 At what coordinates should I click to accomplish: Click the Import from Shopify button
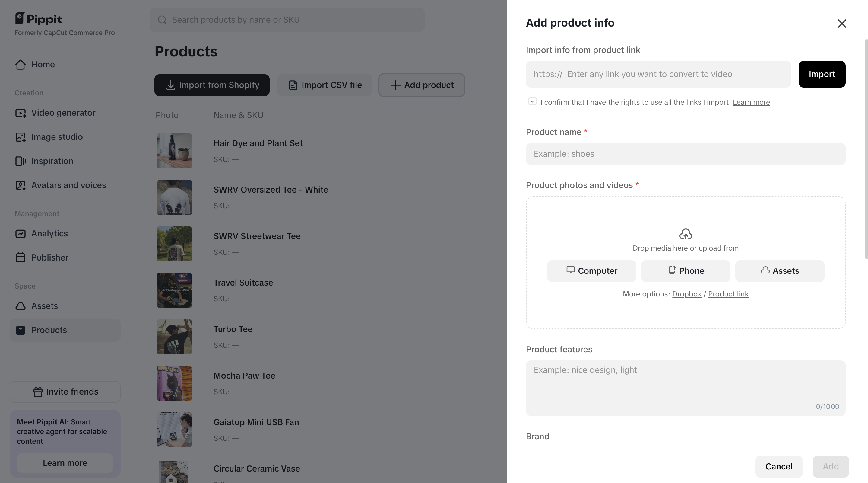pyautogui.click(x=212, y=85)
